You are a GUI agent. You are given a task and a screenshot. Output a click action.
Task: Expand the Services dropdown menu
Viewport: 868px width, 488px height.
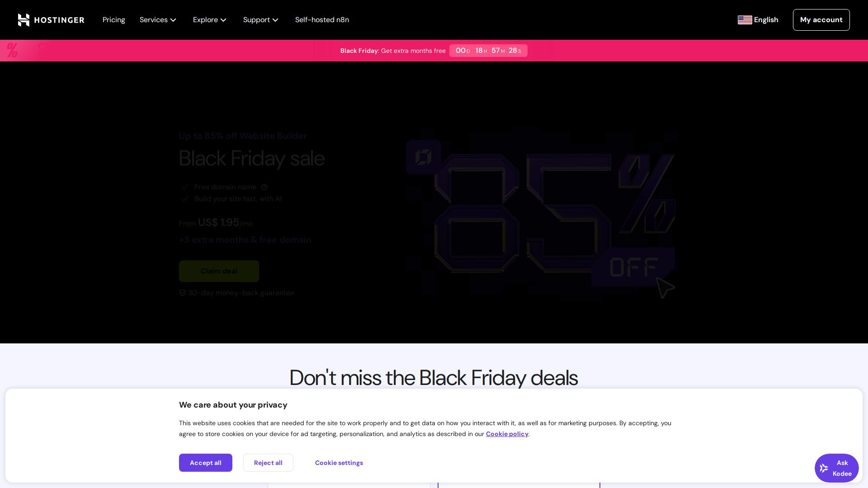pos(158,20)
